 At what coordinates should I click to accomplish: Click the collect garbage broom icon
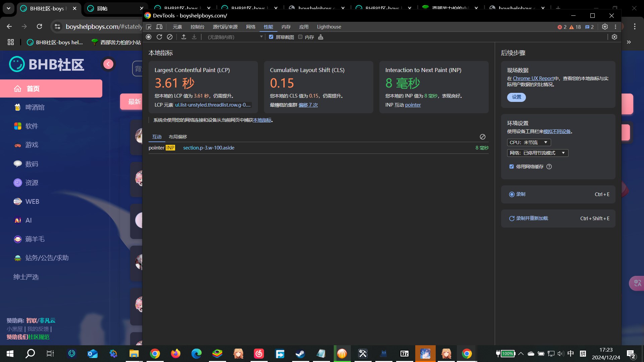(321, 37)
